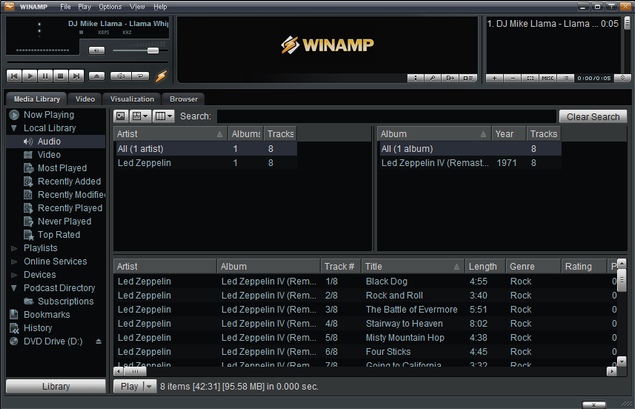Select the Media Library tab
The height and width of the screenshot is (409, 635).
click(36, 99)
